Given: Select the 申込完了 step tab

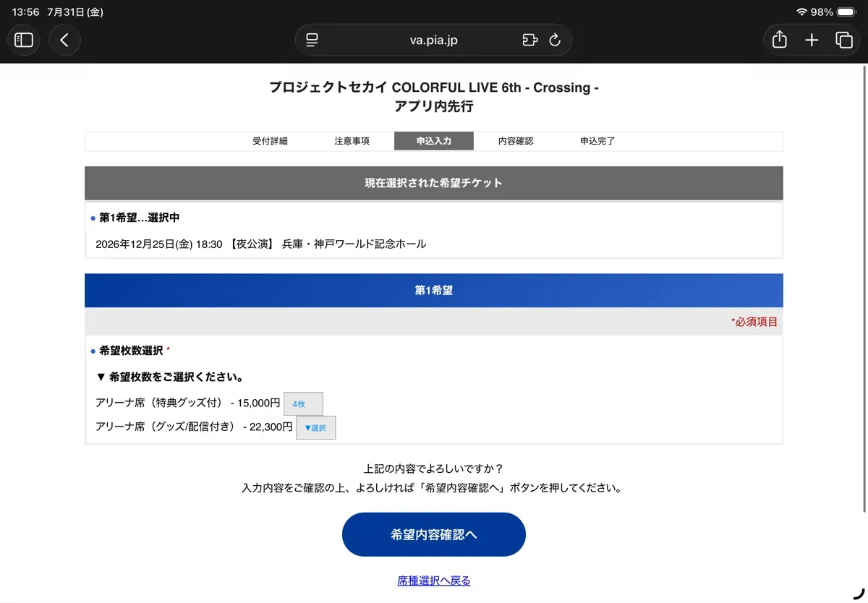Looking at the screenshot, I should (x=597, y=141).
